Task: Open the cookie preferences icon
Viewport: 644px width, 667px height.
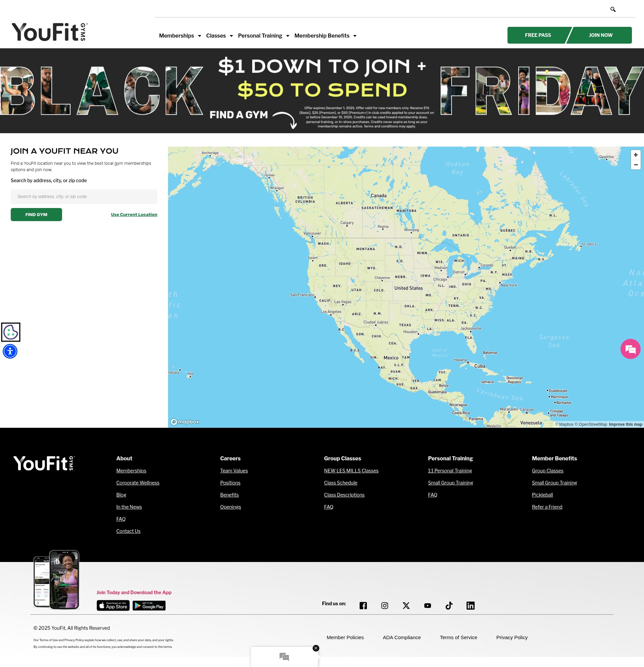Action: coord(10,332)
